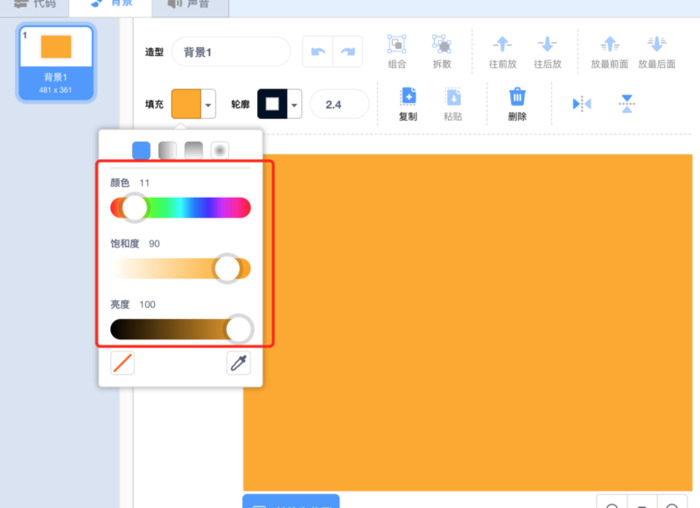Click the 放最后面 send to back icon
The height and width of the screenshot is (508, 700).
click(656, 45)
